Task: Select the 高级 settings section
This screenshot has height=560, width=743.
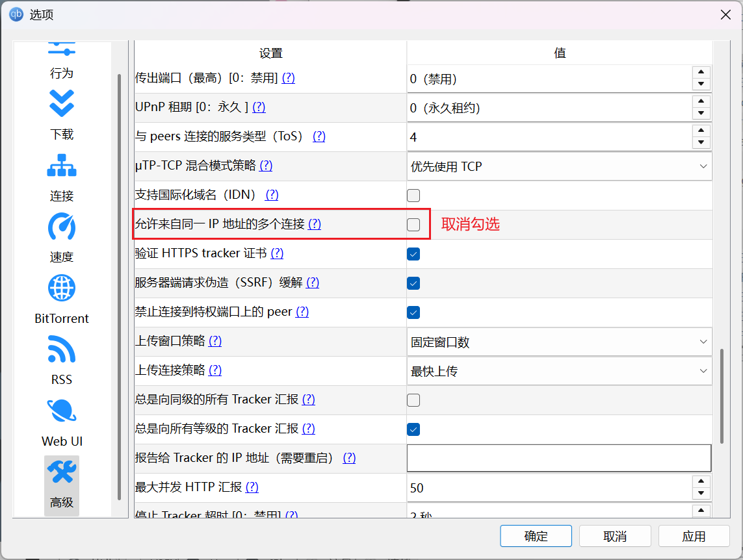Action: (61, 484)
